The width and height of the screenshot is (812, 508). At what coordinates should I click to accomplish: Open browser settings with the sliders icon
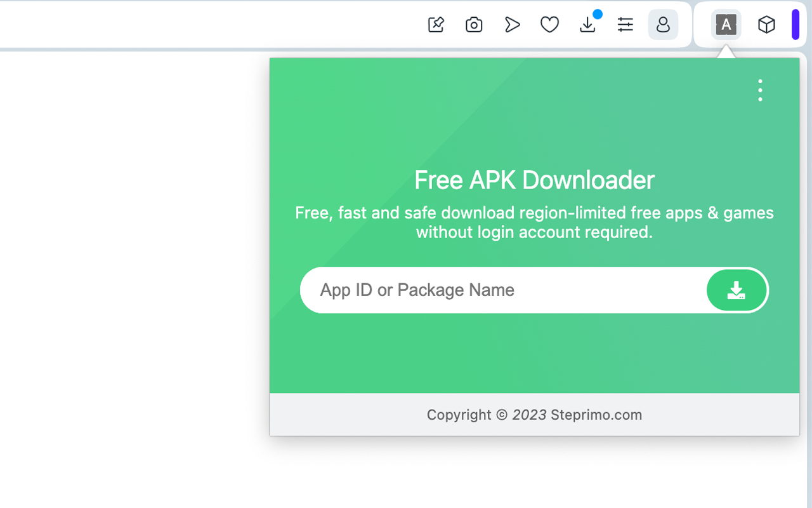625,24
